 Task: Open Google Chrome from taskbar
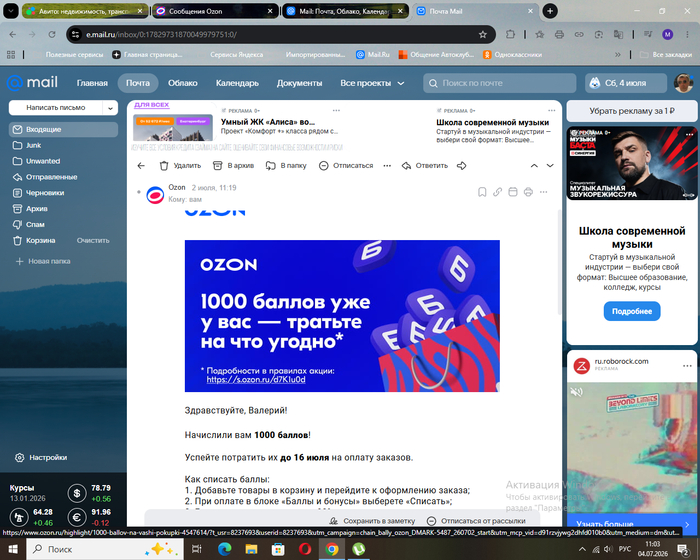point(332,549)
